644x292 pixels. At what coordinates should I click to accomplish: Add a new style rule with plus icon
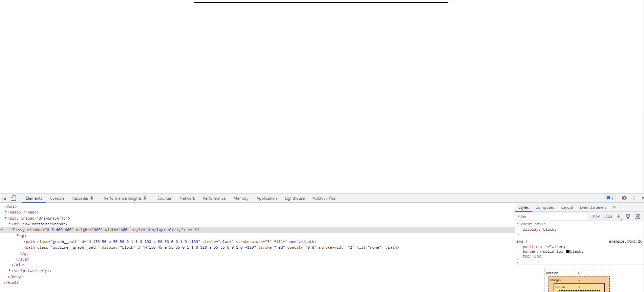tap(619, 217)
